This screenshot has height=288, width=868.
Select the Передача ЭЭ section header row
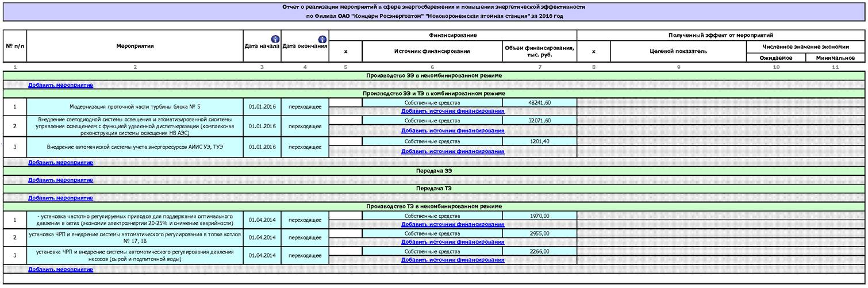click(x=434, y=171)
